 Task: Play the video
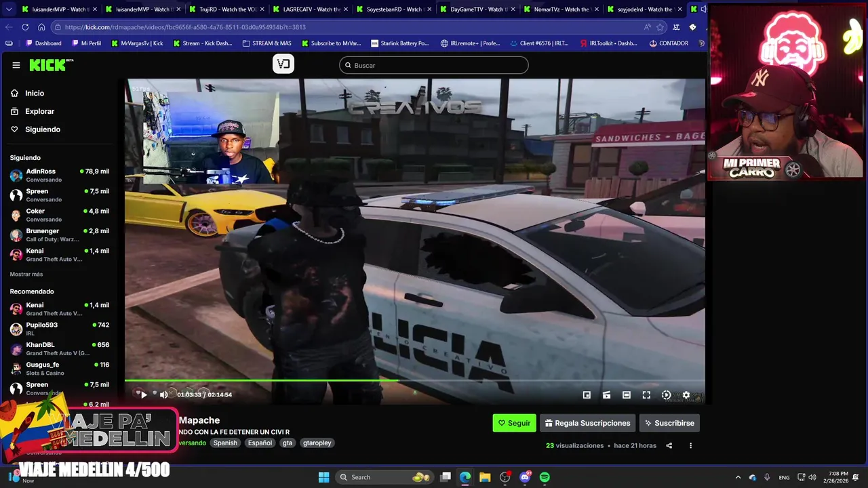tap(144, 394)
